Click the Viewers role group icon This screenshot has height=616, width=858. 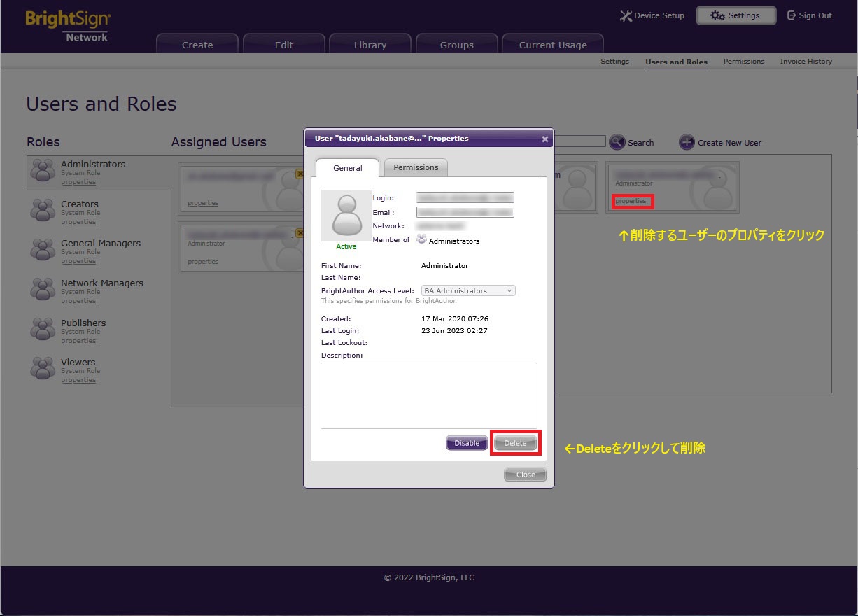pyautogui.click(x=43, y=369)
